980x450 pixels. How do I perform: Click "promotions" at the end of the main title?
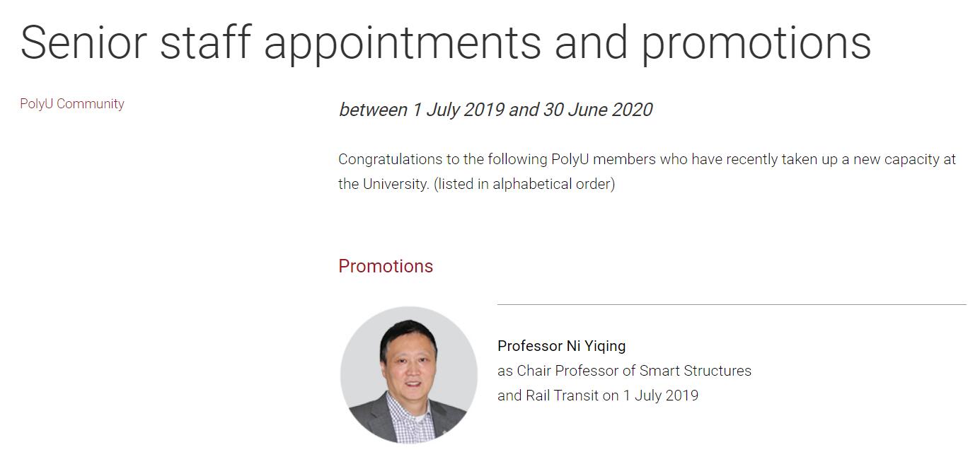pyautogui.click(x=756, y=42)
